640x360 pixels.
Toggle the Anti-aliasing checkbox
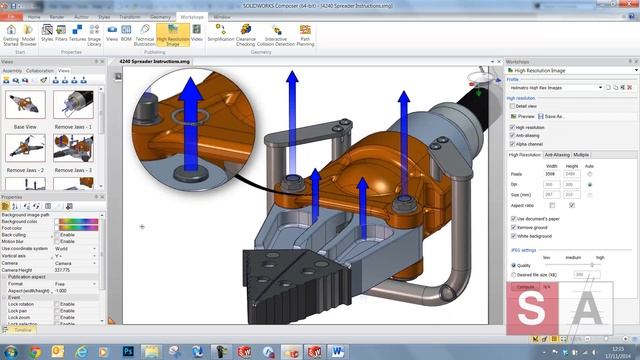click(512, 136)
